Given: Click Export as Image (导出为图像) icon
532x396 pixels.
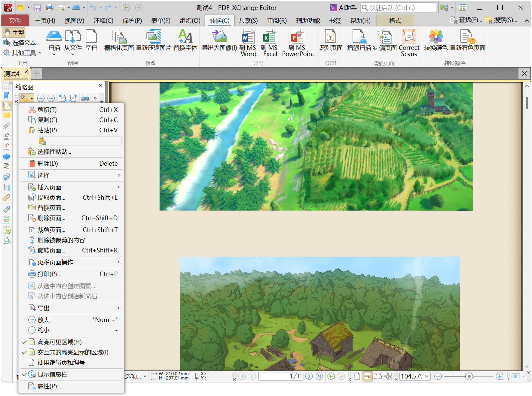Looking at the screenshot, I should 219,36.
